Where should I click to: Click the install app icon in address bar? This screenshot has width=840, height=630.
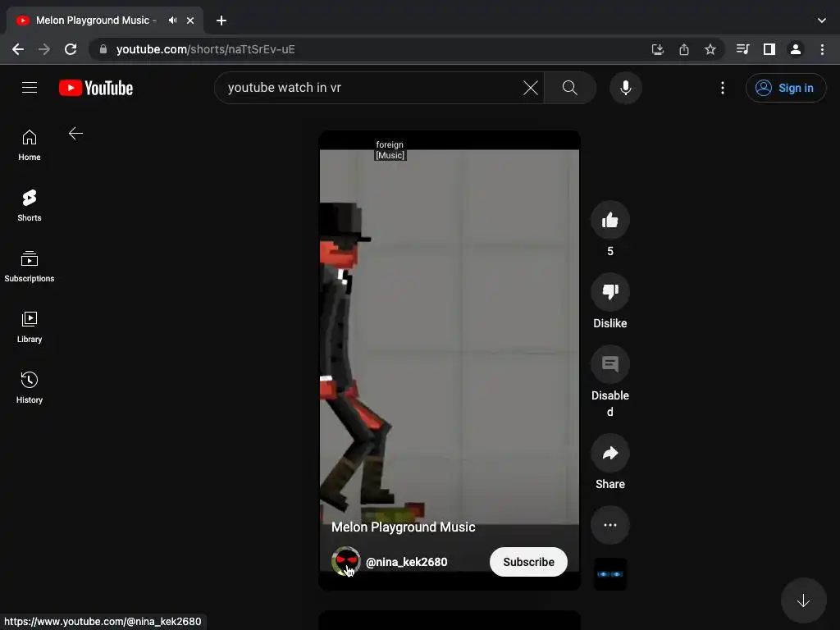[657, 49]
